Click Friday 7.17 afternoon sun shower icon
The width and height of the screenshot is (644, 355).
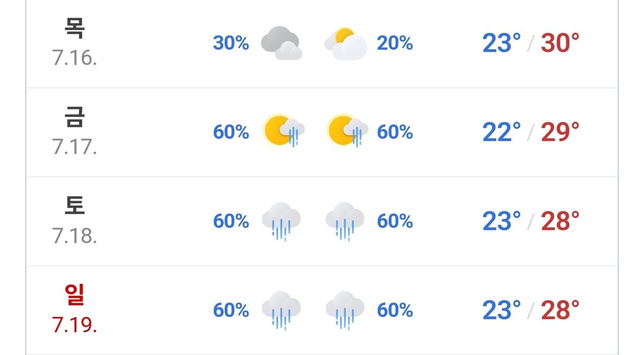[347, 131]
